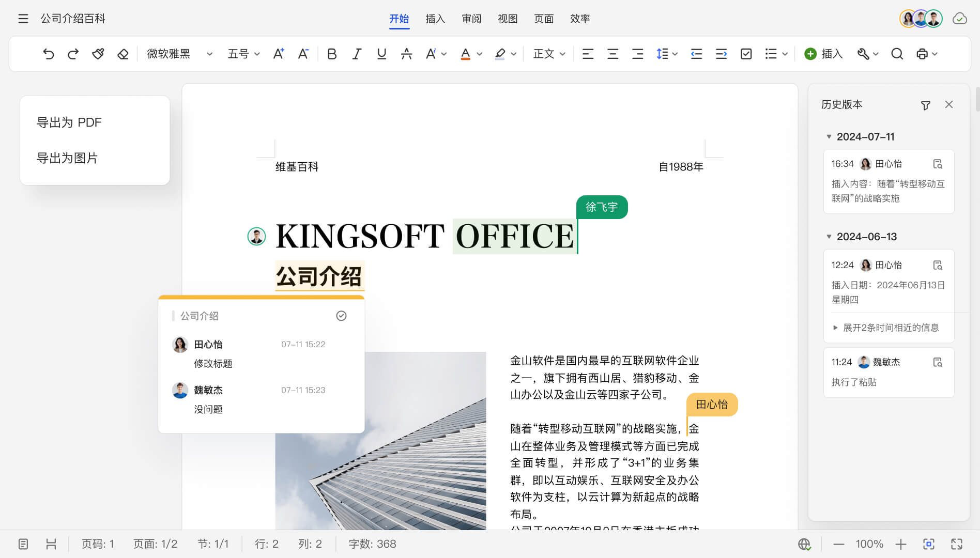Toggle underline on selected text
The height and width of the screenshot is (558, 980).
point(381,53)
